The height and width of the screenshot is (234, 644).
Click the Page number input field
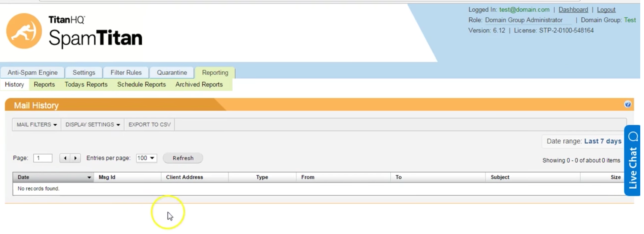(43, 158)
